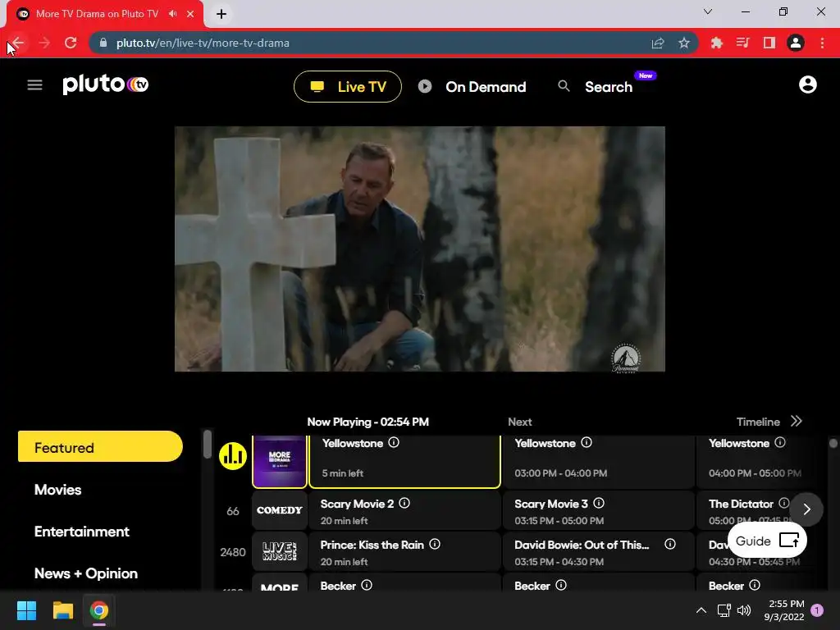Click the Timeline label
Screen dimensions: 840x630
pyautogui.click(x=758, y=422)
